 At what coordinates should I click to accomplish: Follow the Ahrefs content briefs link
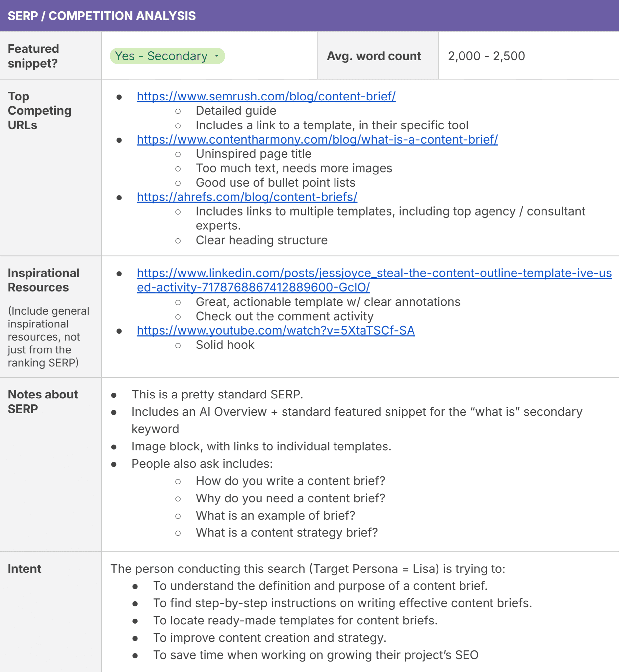click(247, 197)
